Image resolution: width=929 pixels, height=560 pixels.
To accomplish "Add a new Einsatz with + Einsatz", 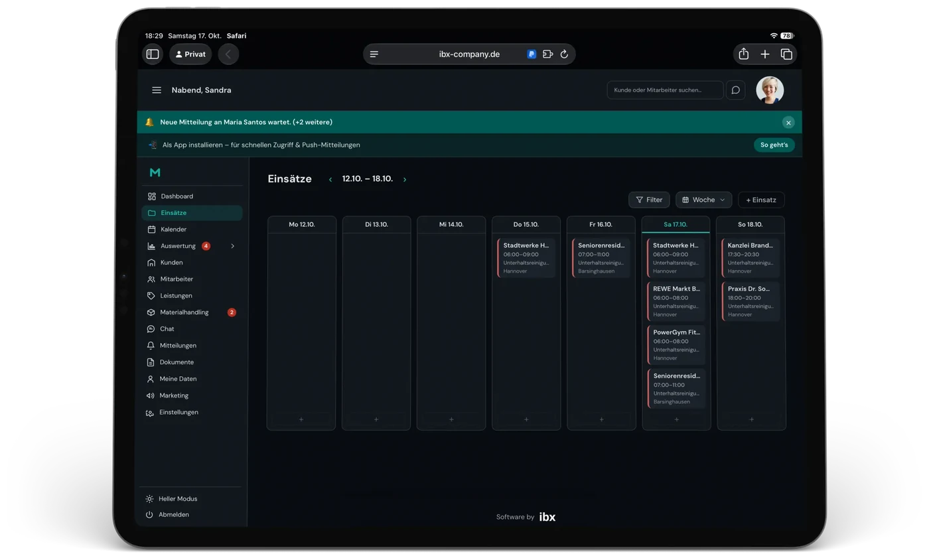I will pyautogui.click(x=761, y=200).
